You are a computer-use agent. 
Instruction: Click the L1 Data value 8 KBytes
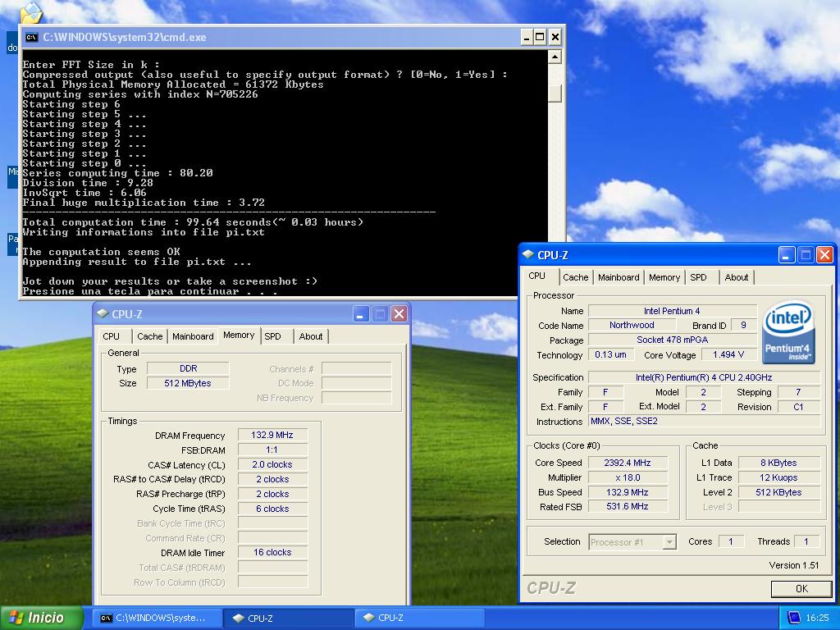click(x=778, y=463)
